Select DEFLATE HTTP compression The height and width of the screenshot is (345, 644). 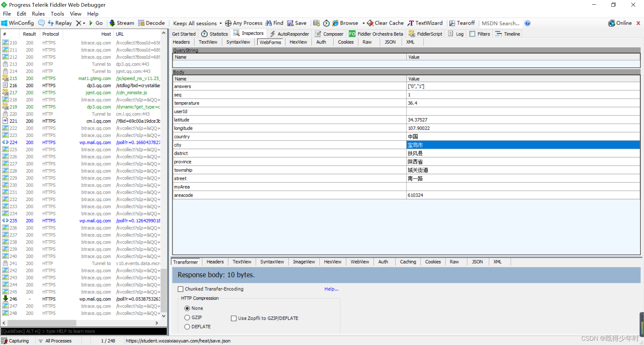[x=187, y=327]
